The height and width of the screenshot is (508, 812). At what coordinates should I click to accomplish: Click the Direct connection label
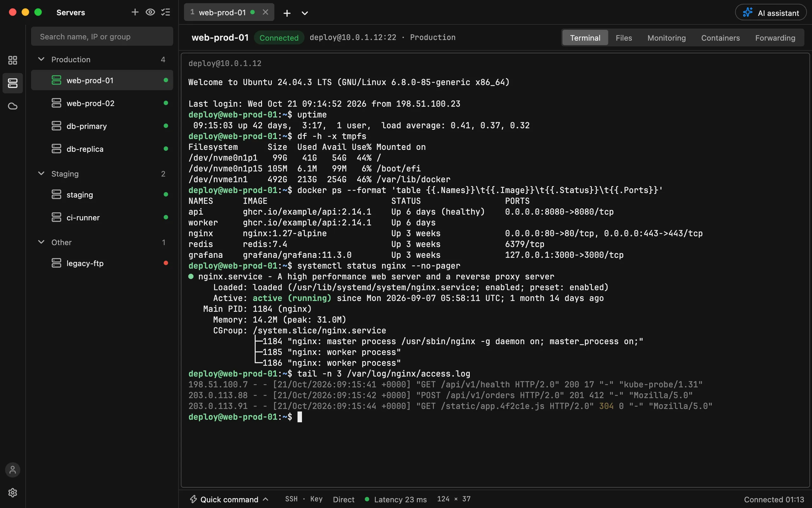pyautogui.click(x=343, y=499)
